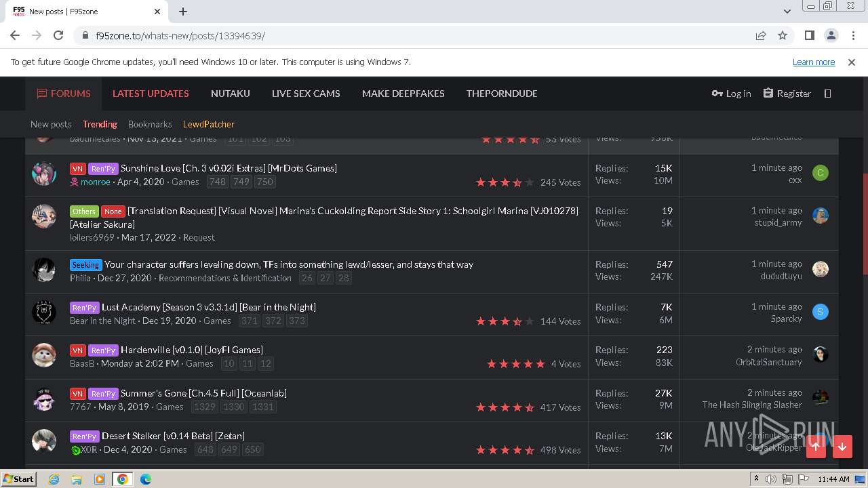Click the browser back arrow
Image resolution: width=868 pixels, height=488 pixels.
[x=15, y=35]
